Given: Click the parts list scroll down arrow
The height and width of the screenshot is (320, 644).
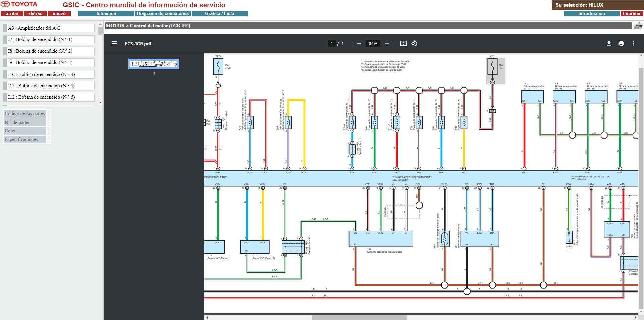Looking at the screenshot, I should pyautogui.click(x=100, y=103).
